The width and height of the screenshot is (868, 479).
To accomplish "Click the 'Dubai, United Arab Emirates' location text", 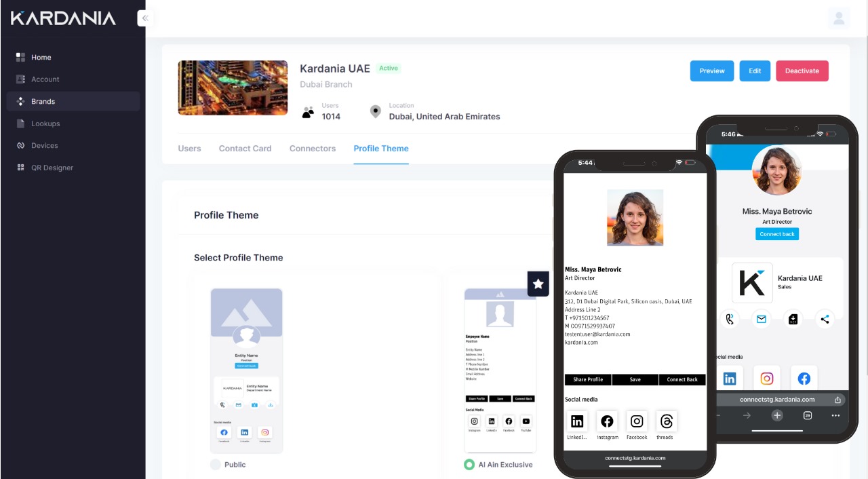I will [444, 117].
